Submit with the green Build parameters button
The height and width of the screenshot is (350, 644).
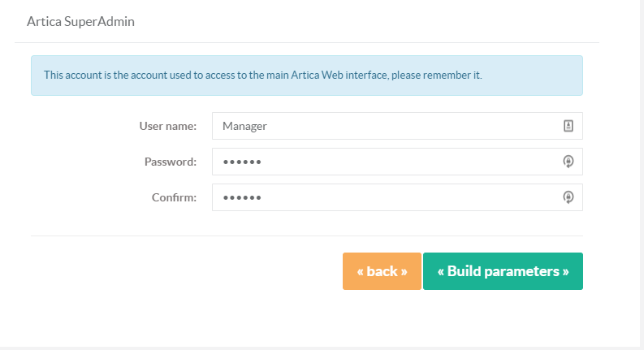click(503, 271)
